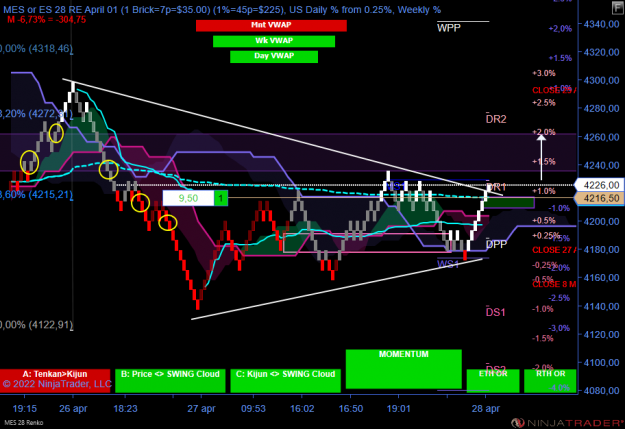Click the ETH OR status box
The width and height of the screenshot is (625, 429).
493,381
